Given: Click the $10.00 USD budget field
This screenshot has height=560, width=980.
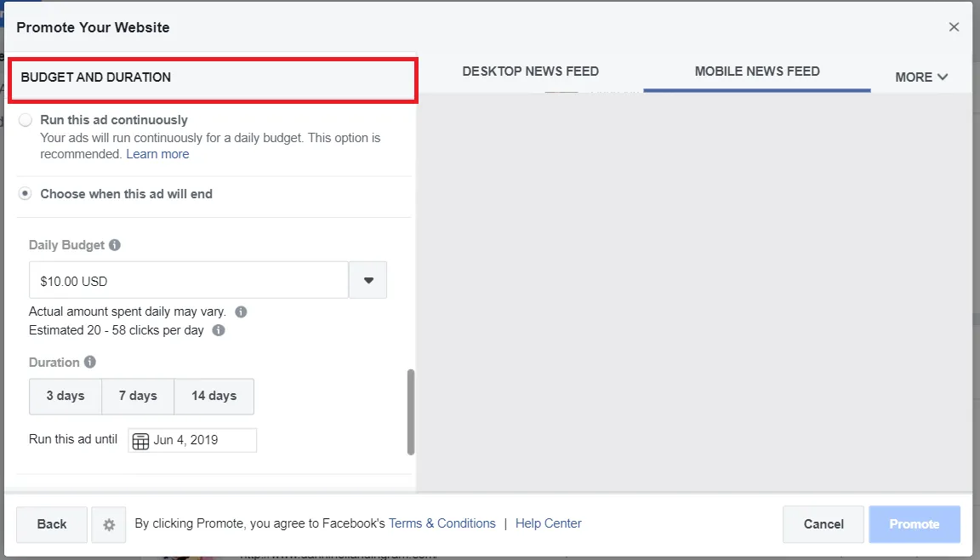Looking at the screenshot, I should 189,280.
